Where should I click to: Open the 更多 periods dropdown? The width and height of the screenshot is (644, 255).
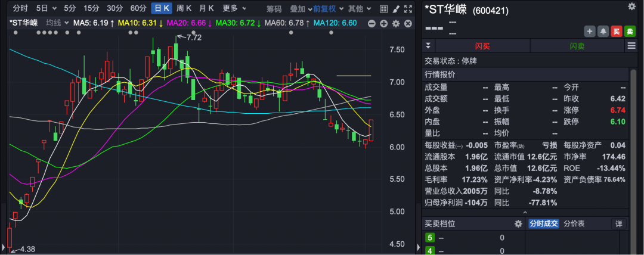(234, 8)
